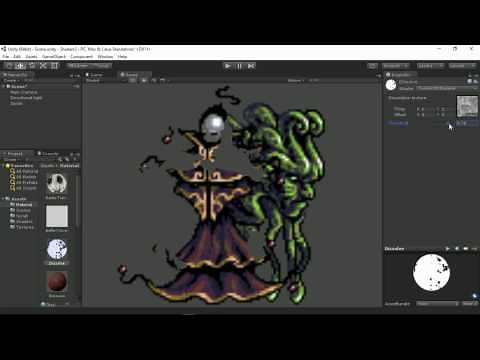Open the GameObject menu
Image resolution: width=480 pixels, height=360 pixels.
click(54, 57)
